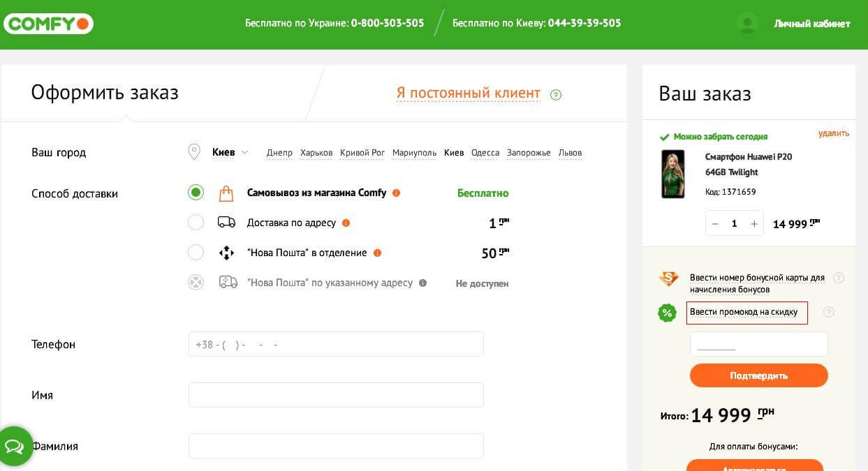
Task: Click the shopping bag pickup icon
Action: pyautogui.click(x=226, y=193)
